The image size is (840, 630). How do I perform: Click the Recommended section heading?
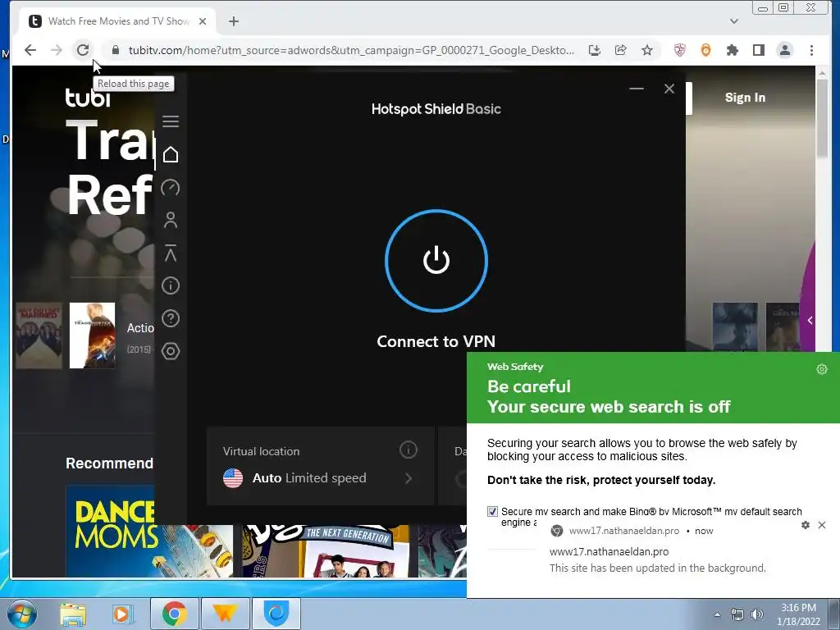click(109, 463)
